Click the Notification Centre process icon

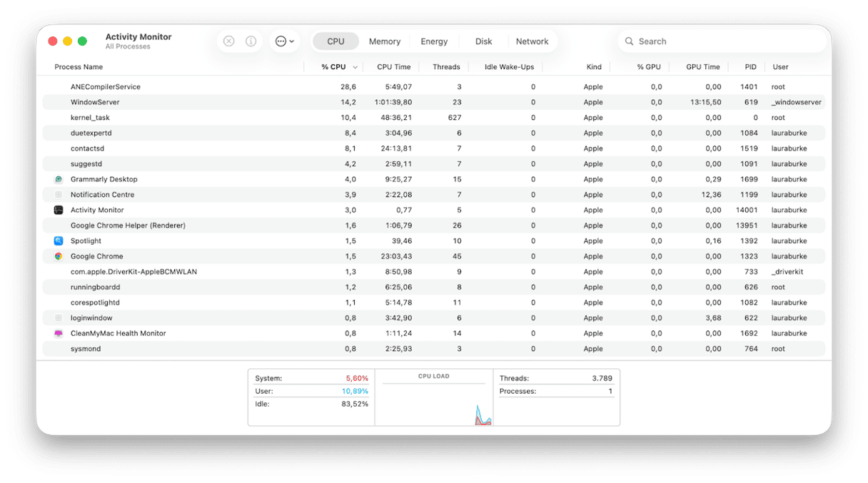(59, 194)
